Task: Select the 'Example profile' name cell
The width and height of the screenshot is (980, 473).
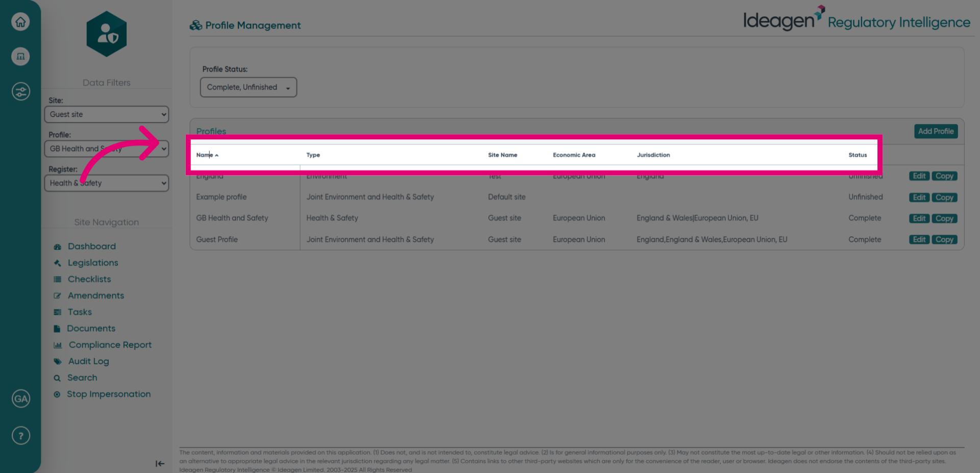Action: 222,197
